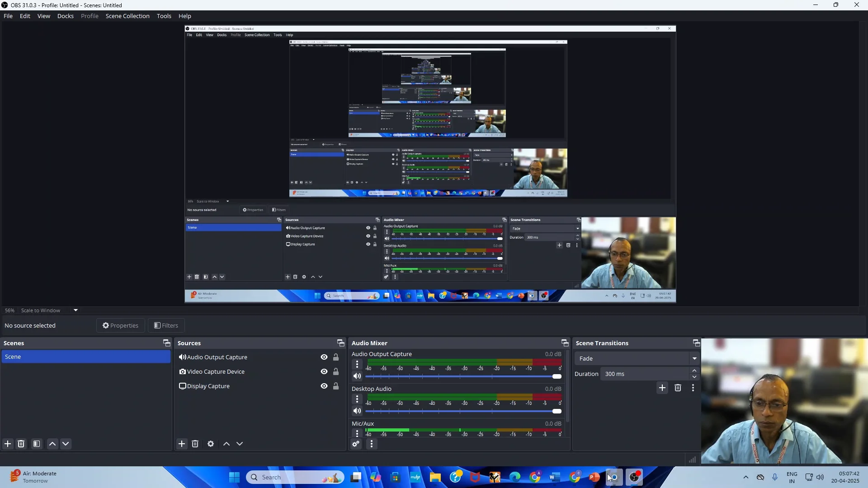Open source properties gear in Sources panel
The image size is (868, 488).
pyautogui.click(x=211, y=444)
